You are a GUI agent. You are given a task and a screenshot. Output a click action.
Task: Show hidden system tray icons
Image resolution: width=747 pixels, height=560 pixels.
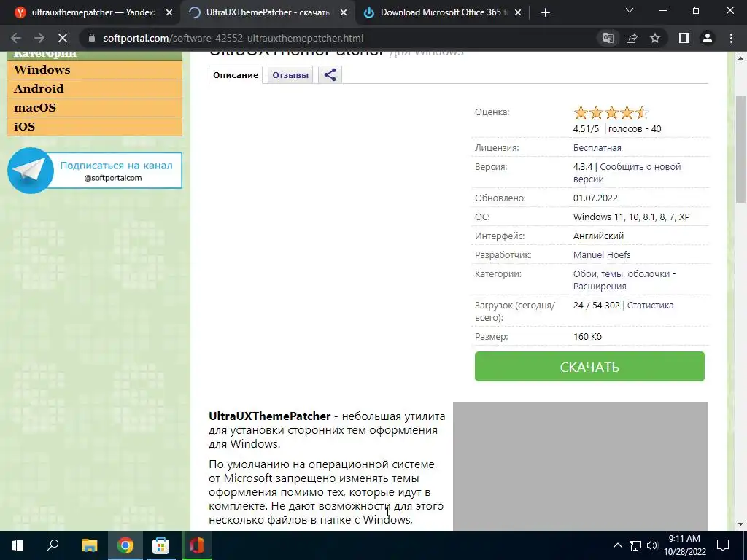point(617,545)
